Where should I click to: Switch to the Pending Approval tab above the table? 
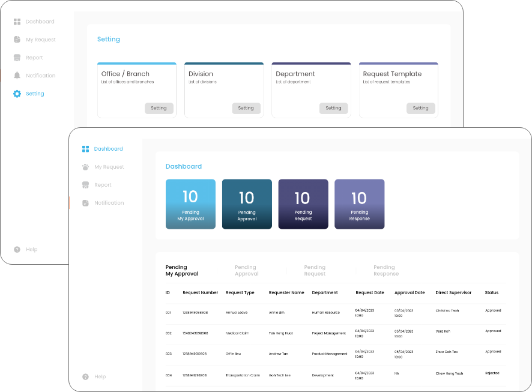[x=246, y=271]
